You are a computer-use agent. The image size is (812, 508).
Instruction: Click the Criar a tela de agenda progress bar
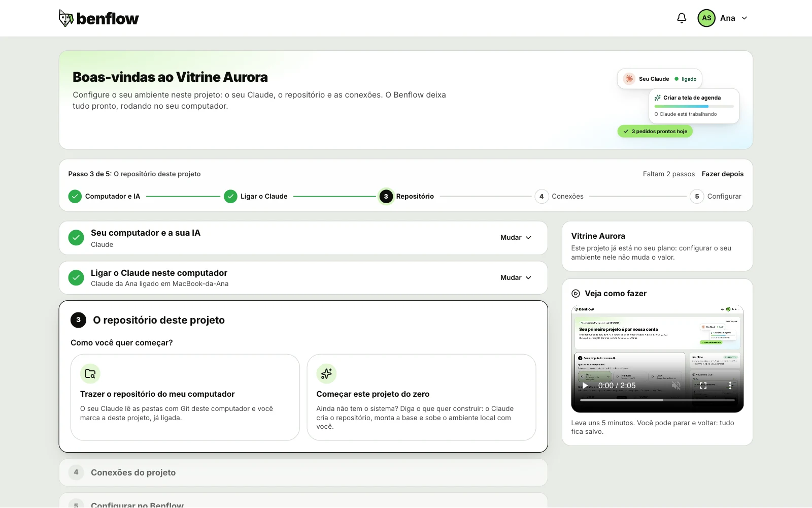(x=694, y=106)
